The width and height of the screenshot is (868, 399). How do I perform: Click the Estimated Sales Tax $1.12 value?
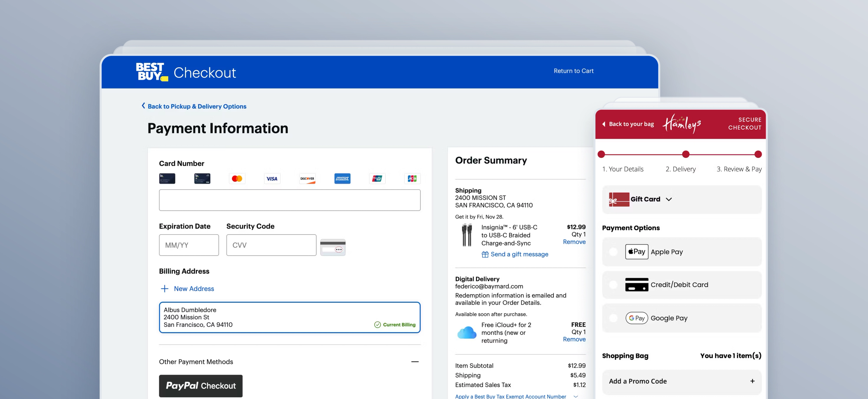coord(579,385)
